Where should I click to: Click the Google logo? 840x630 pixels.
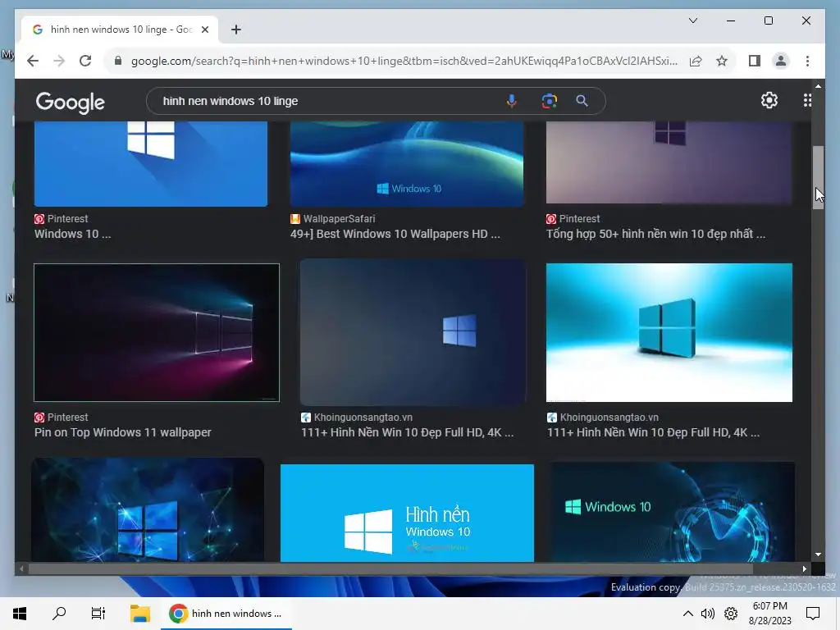[x=71, y=102]
